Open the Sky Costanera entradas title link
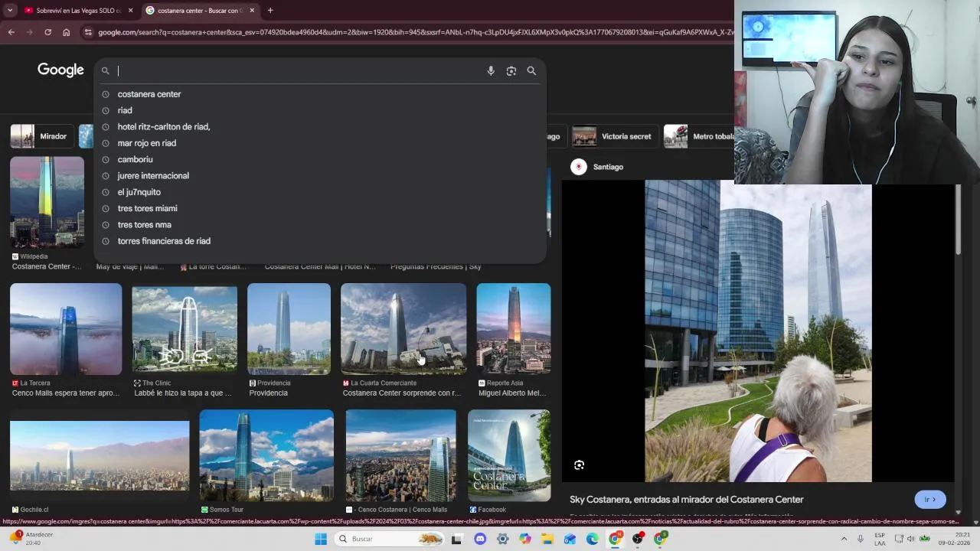 [x=687, y=500]
